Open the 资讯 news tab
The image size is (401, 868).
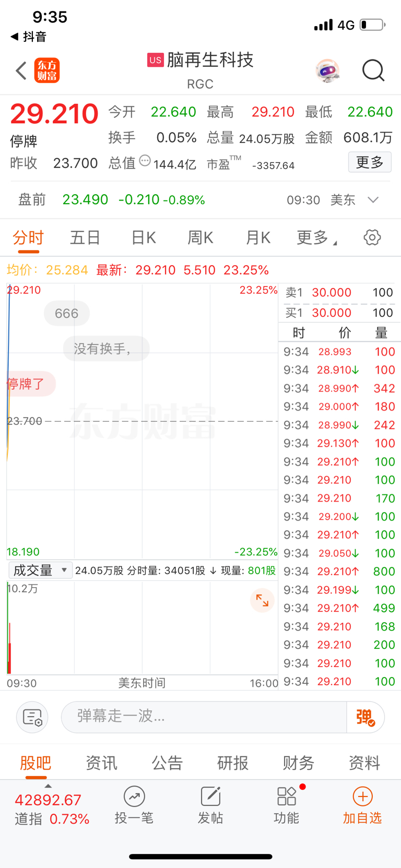[101, 763]
